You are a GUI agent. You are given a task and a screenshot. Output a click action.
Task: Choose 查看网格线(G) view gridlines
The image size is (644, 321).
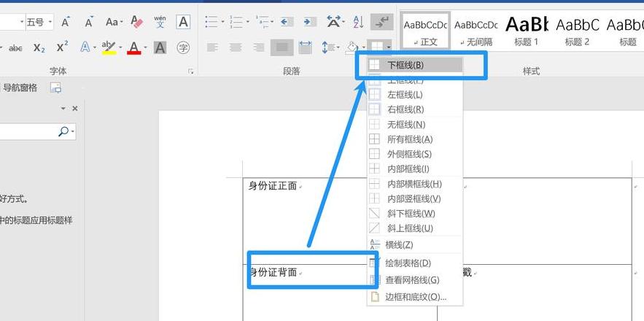tap(414, 280)
